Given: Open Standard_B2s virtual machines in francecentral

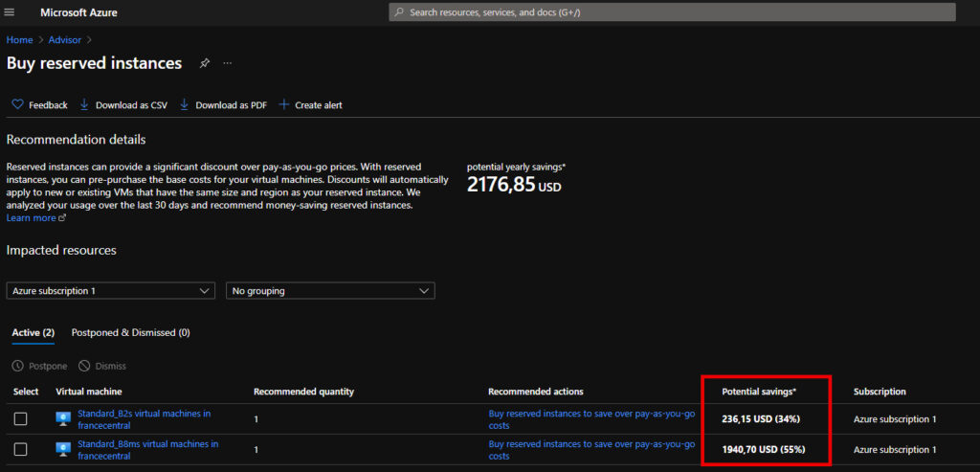Looking at the screenshot, I should click(x=145, y=419).
